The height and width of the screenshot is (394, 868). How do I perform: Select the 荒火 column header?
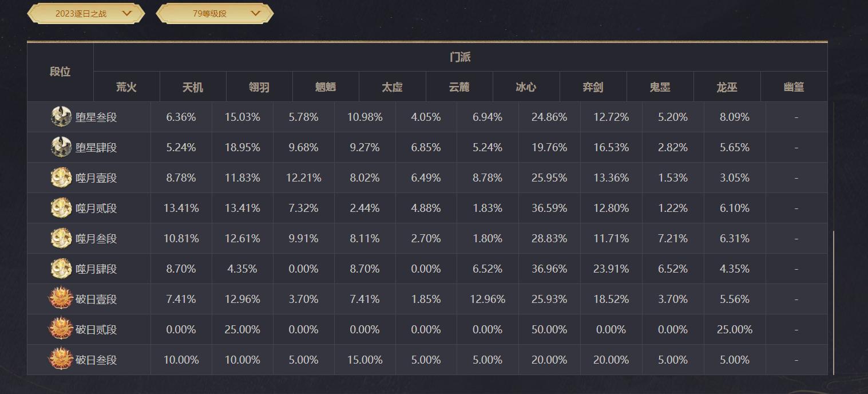pyautogui.click(x=126, y=87)
